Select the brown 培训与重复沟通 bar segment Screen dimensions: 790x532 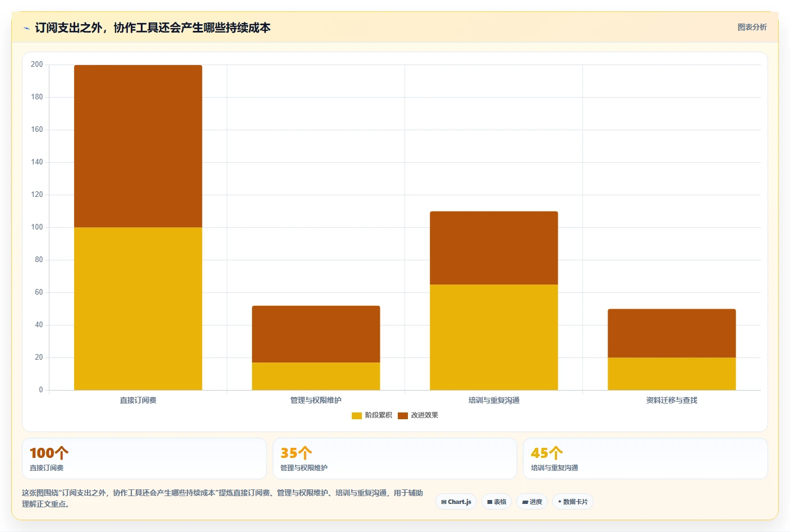tap(494, 248)
